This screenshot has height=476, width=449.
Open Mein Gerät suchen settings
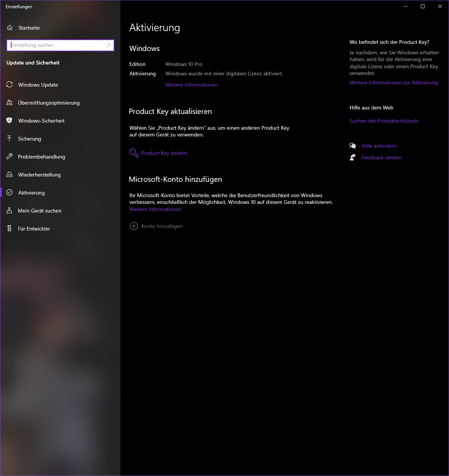point(60,211)
